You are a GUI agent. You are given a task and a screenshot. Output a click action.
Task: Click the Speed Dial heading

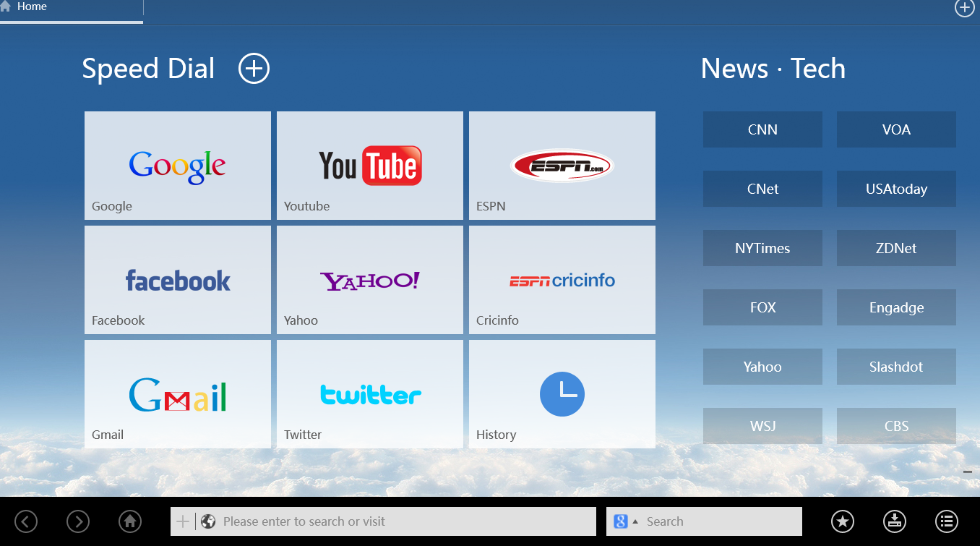(148, 69)
